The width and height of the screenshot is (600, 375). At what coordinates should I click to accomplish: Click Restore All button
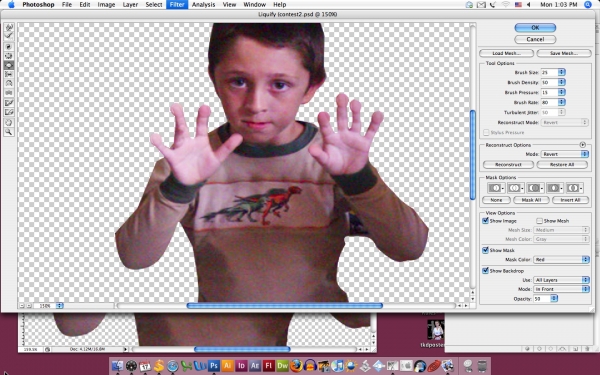pos(562,165)
